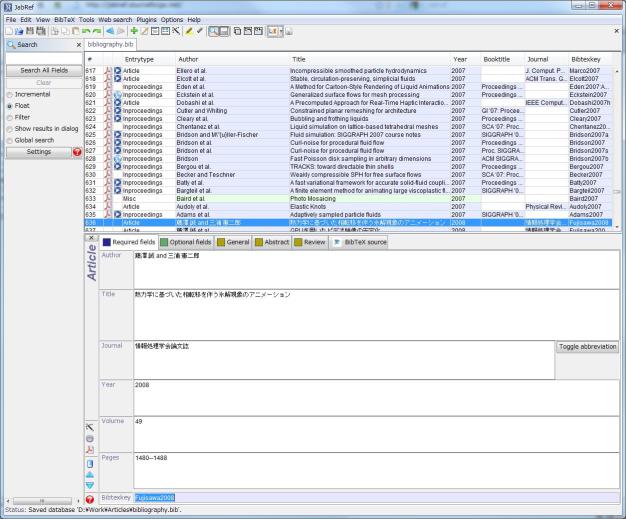Click the PDF icon in entry editor sidebar

(91, 450)
